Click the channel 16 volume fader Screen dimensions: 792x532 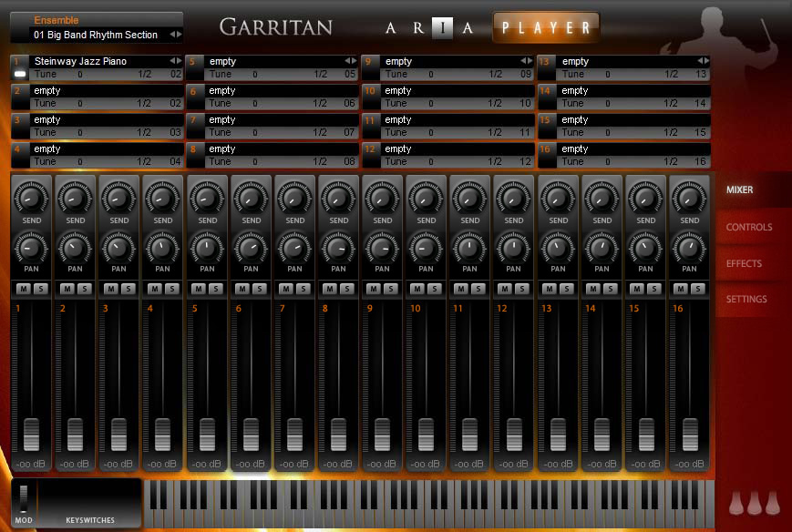coord(690,435)
